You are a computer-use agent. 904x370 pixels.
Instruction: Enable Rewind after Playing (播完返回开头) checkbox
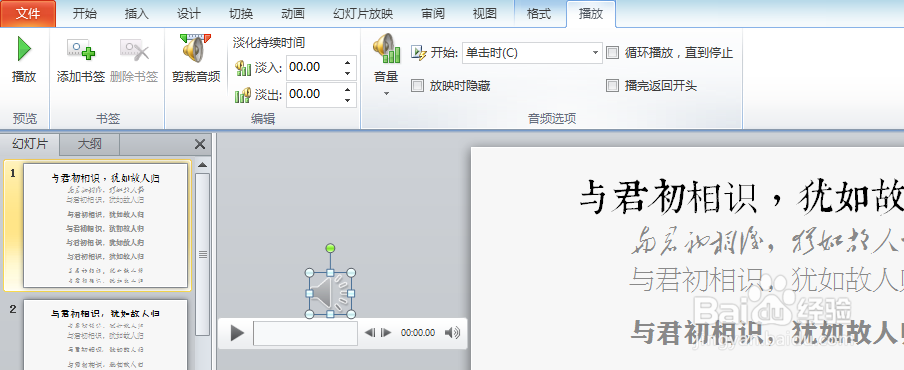[x=612, y=86]
